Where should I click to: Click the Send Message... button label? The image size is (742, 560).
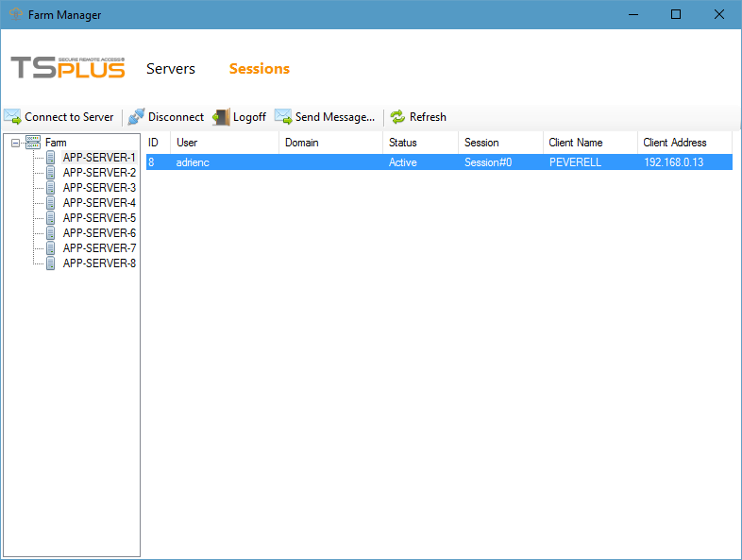[335, 117]
